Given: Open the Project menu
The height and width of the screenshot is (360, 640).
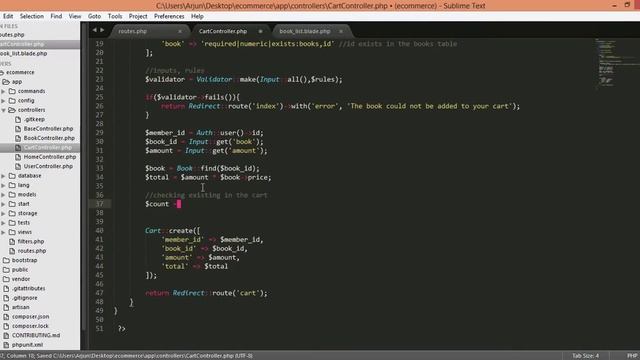Looking at the screenshot, I should pyautogui.click(x=138, y=16).
